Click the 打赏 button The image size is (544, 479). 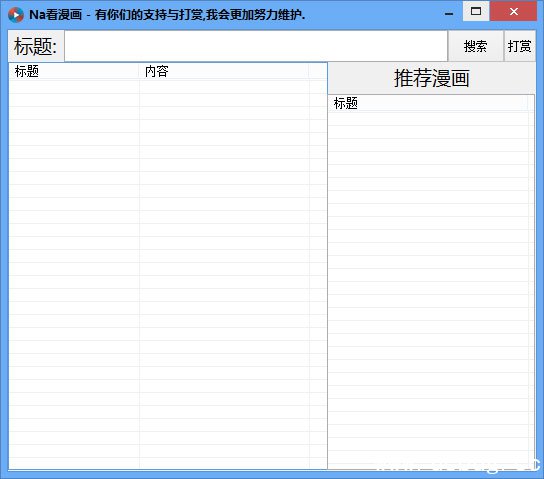coord(519,46)
